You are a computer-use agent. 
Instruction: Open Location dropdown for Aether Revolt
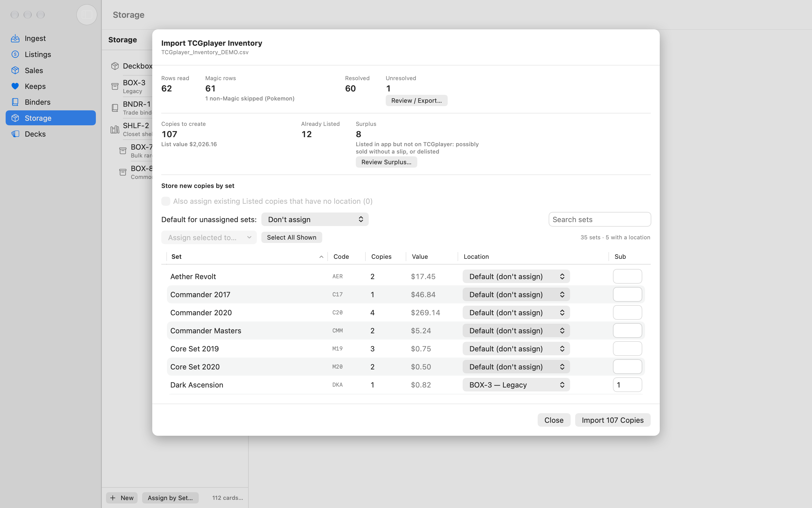[x=516, y=276]
